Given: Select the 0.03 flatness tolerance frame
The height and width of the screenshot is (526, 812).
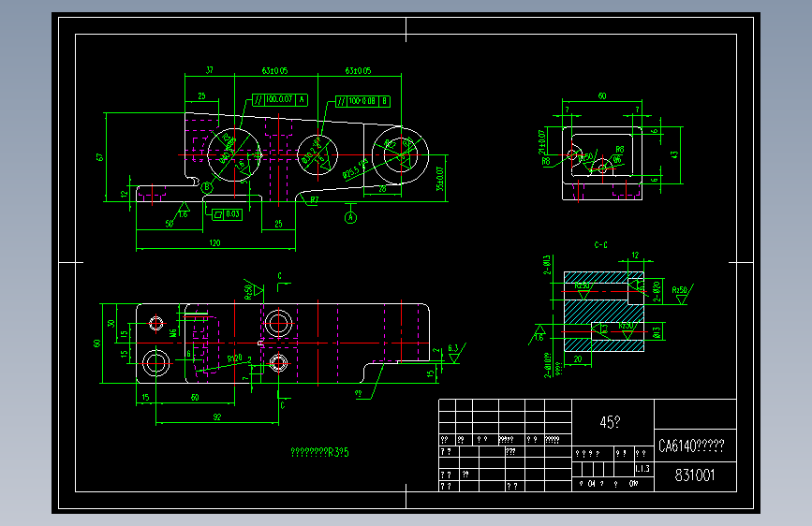Looking at the screenshot, I should pyautogui.click(x=228, y=214).
